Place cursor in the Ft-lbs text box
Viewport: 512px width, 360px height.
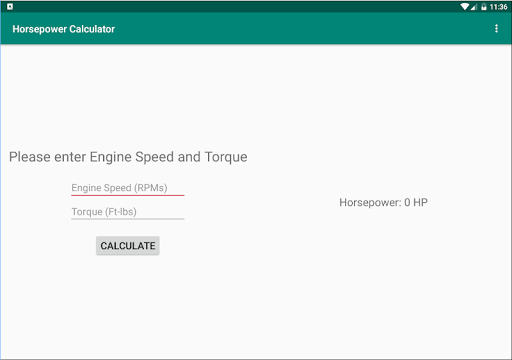pos(128,212)
